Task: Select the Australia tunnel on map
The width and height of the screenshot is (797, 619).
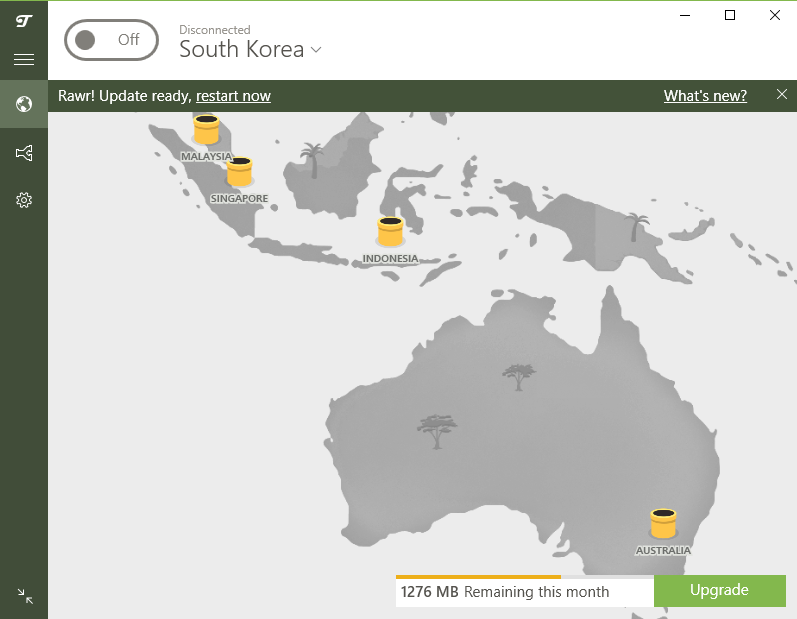Action: click(x=663, y=523)
